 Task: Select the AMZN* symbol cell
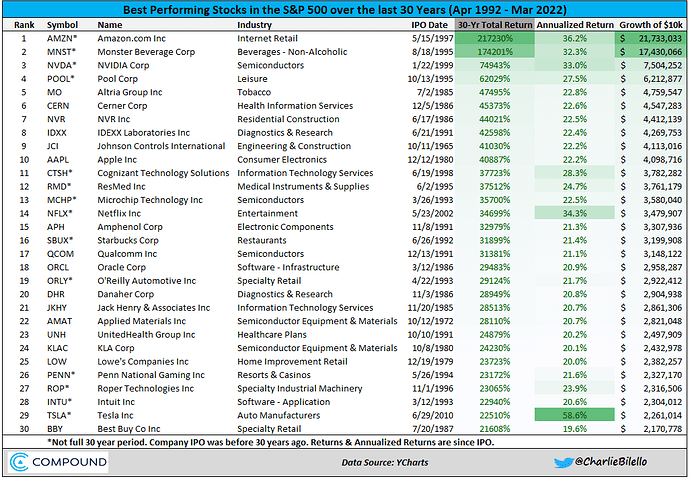click(61, 39)
